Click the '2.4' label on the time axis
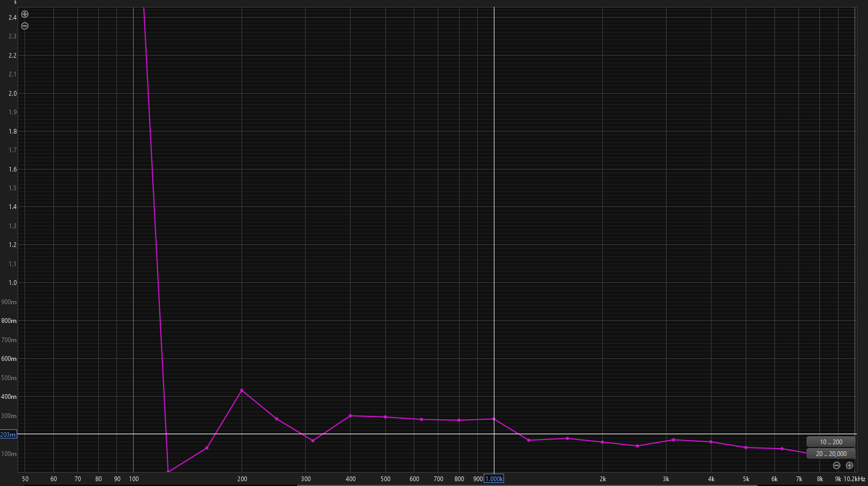The width and height of the screenshot is (868, 486). coord(13,18)
